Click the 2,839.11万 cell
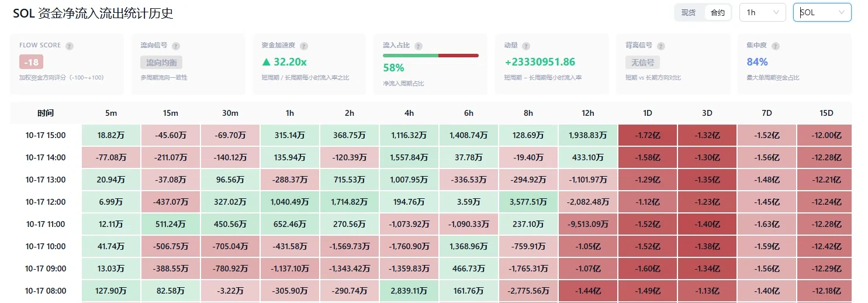 coord(409,291)
